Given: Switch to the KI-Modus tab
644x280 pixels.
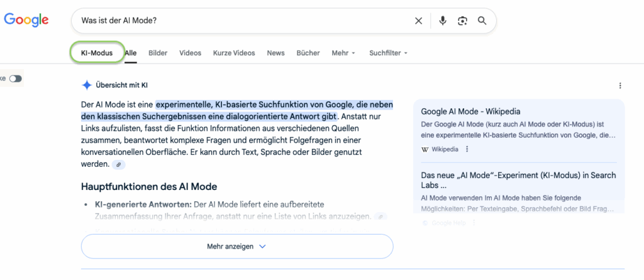Looking at the screenshot, I should [96, 53].
